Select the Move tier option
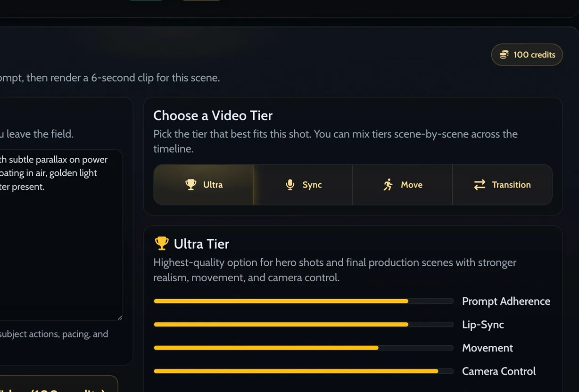 (x=402, y=185)
